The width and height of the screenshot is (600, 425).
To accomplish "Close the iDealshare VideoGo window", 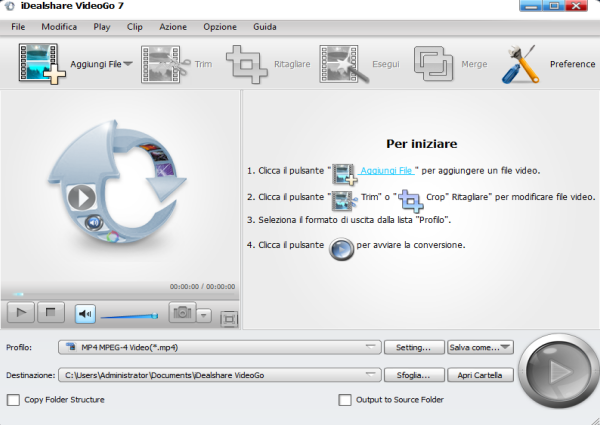I will 576,5.
